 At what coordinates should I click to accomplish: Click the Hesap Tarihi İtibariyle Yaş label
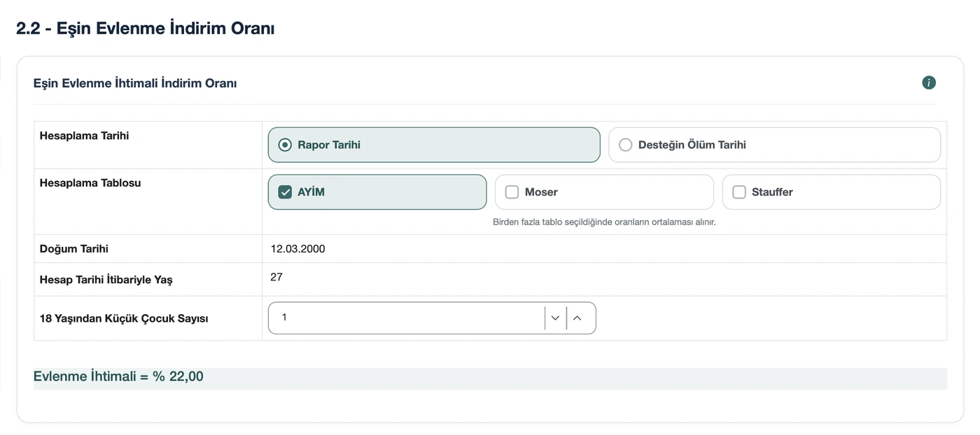pyautogui.click(x=106, y=280)
